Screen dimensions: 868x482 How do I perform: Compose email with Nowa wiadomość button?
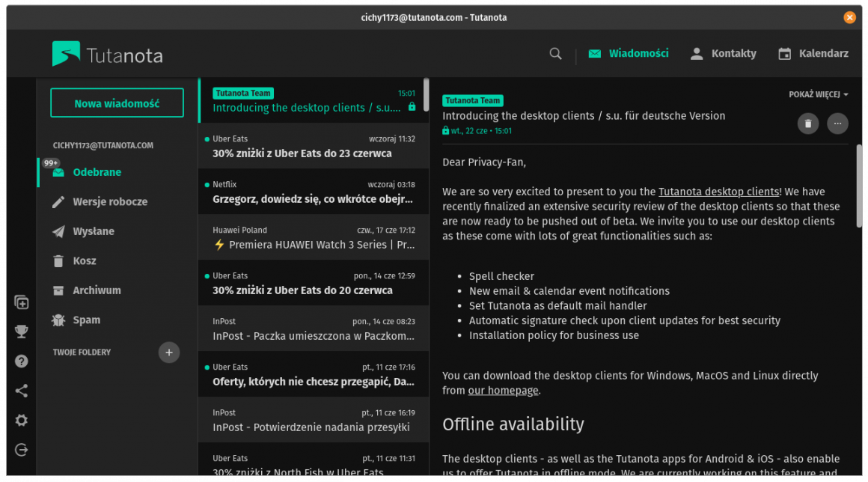pos(117,103)
